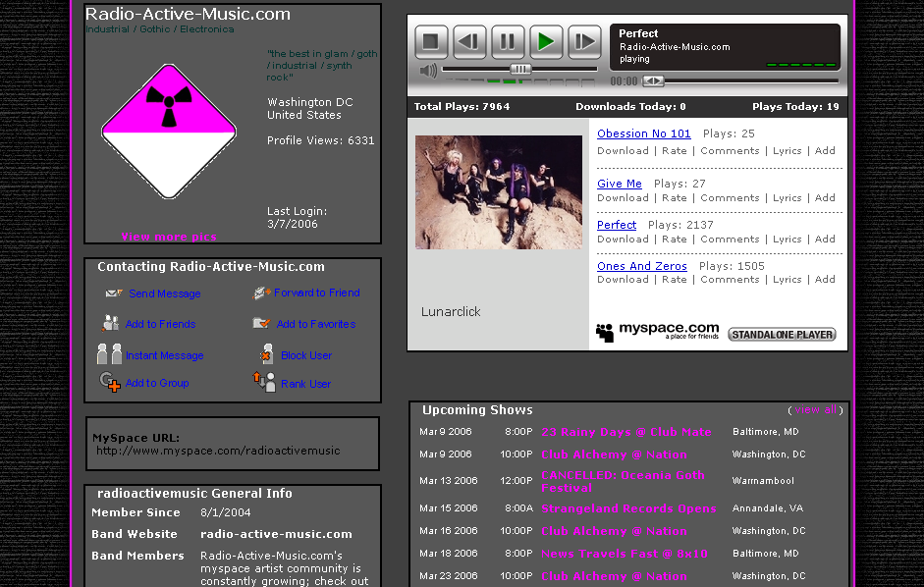The height and width of the screenshot is (587, 924).
Task: Open the Instant Message link
Action: (x=164, y=355)
